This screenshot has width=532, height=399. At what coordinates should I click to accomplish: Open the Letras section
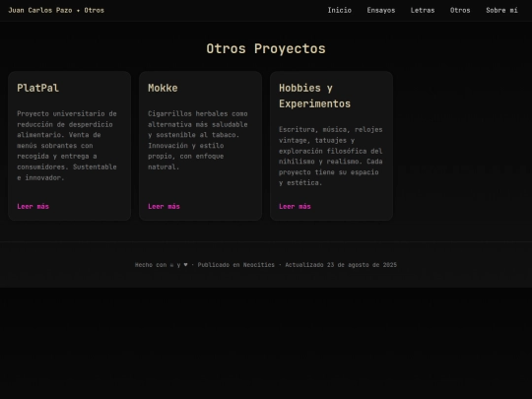coord(423,10)
